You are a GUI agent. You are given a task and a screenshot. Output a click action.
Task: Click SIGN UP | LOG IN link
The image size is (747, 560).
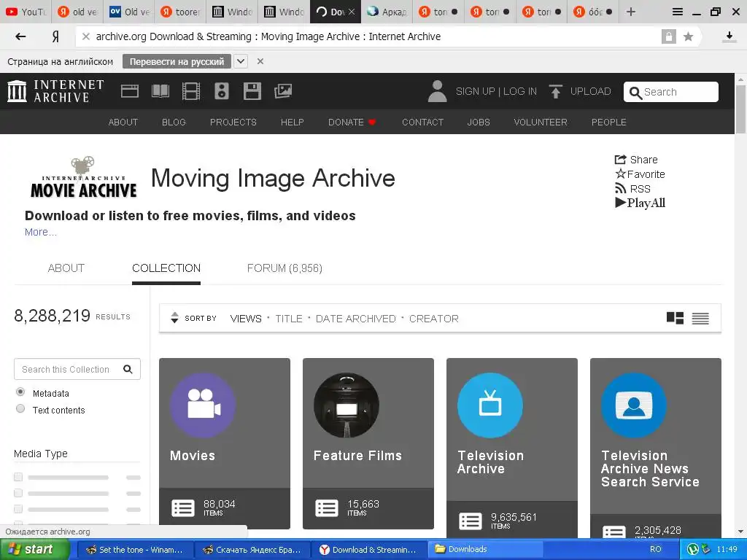[x=496, y=91]
